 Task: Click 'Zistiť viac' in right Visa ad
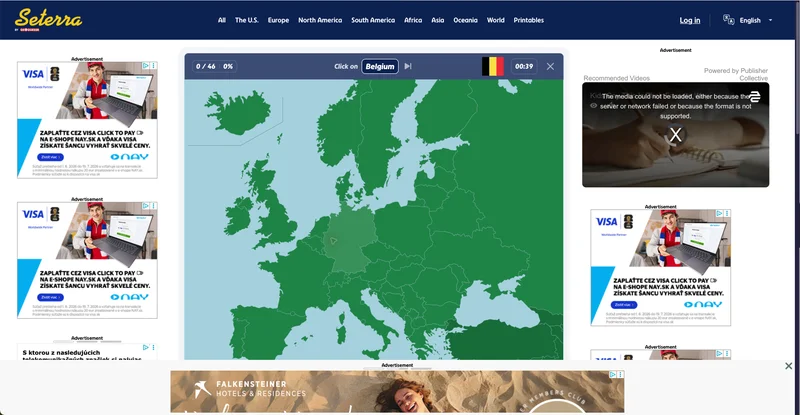[x=623, y=305]
